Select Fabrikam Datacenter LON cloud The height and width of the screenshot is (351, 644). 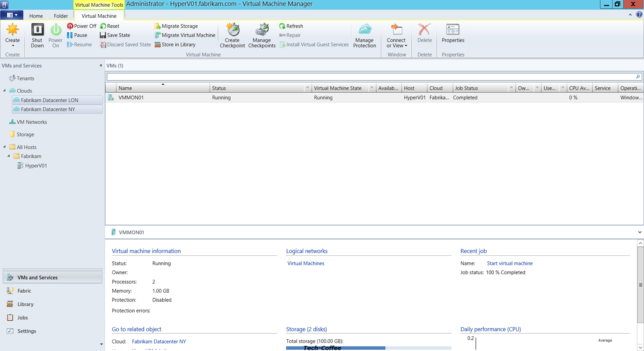tap(57, 100)
